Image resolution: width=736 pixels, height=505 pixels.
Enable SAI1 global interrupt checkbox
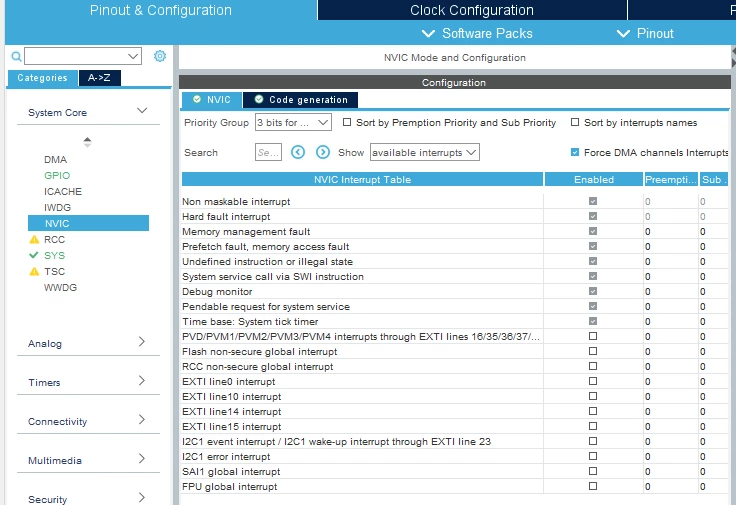pyautogui.click(x=593, y=471)
